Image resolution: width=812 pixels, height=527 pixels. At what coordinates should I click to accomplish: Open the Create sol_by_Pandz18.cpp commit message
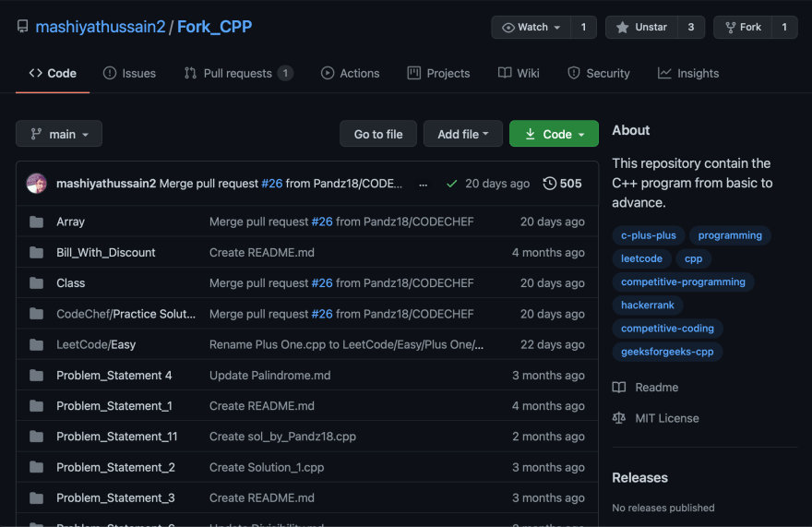click(282, 437)
